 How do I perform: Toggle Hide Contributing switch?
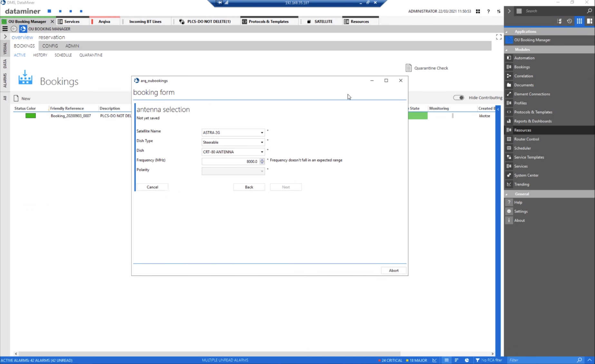(x=458, y=98)
